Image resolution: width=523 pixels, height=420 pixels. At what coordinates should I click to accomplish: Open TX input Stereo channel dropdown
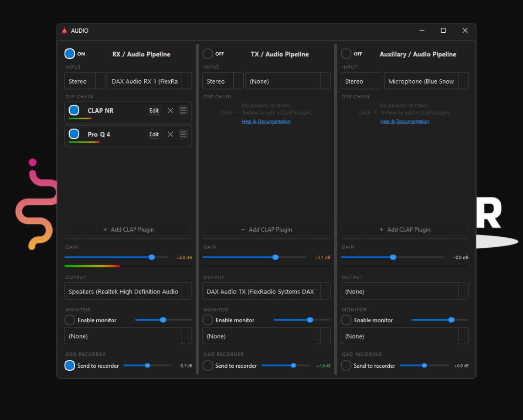coord(223,81)
